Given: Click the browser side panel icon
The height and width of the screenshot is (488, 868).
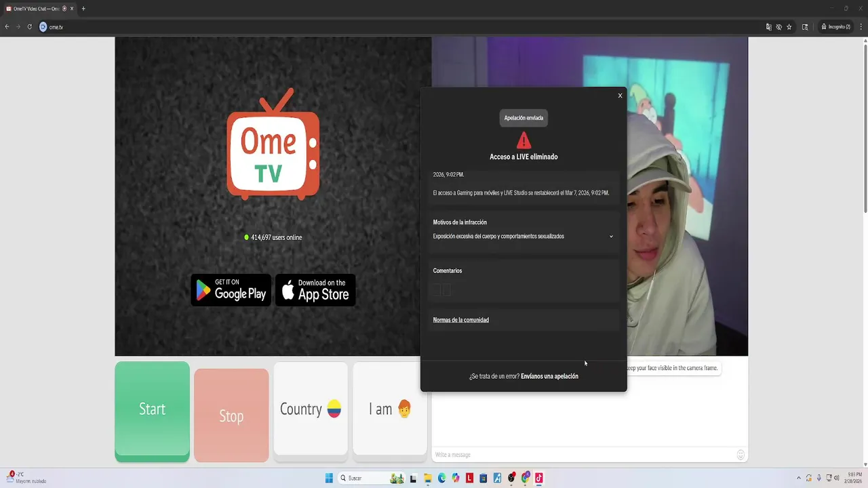Looking at the screenshot, I should tap(805, 27).
